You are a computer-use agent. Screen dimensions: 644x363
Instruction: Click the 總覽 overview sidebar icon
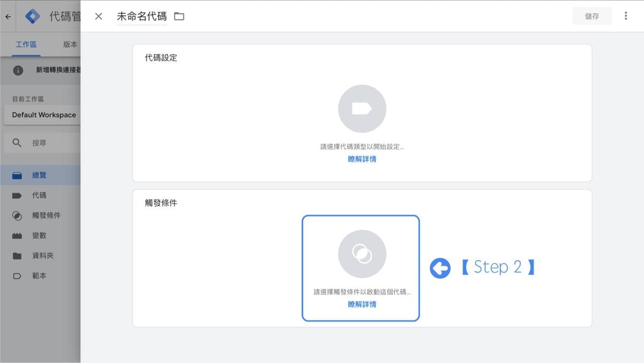(x=17, y=175)
